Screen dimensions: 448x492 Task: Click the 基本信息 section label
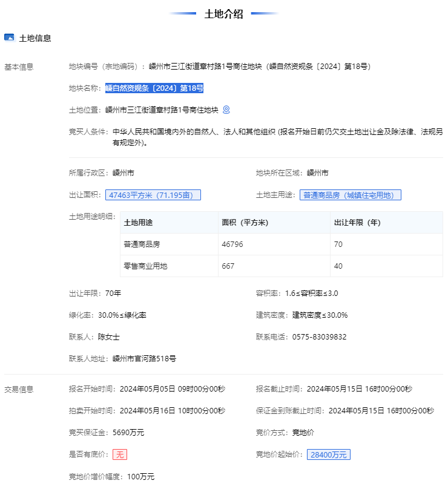[x=19, y=67]
